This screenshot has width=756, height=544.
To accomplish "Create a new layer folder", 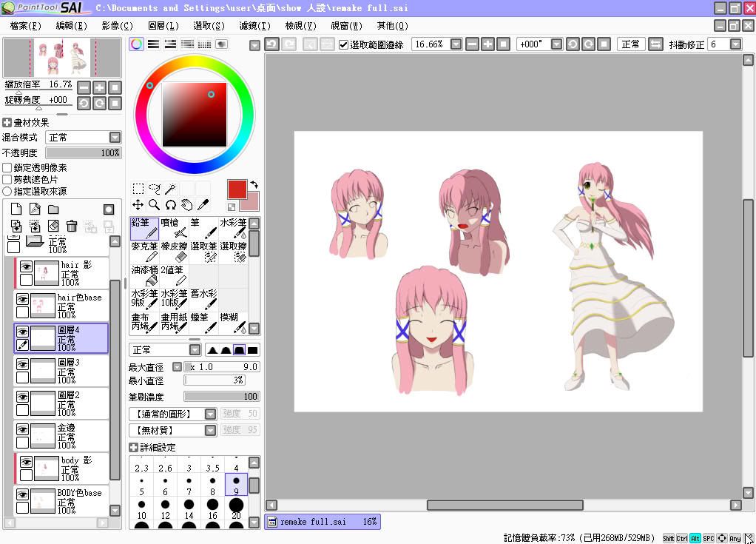I will coord(53,209).
